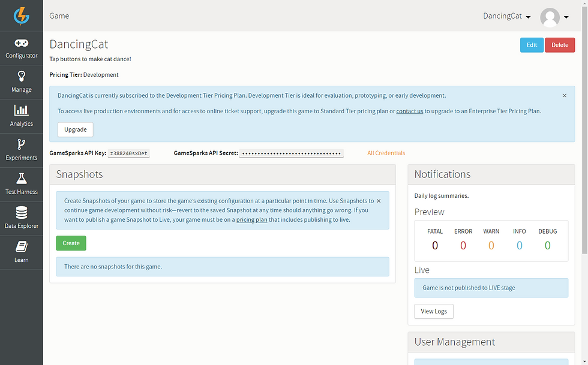Viewport: 588px width, 365px height.
Task: Open the All Credentials link
Action: (x=386, y=153)
